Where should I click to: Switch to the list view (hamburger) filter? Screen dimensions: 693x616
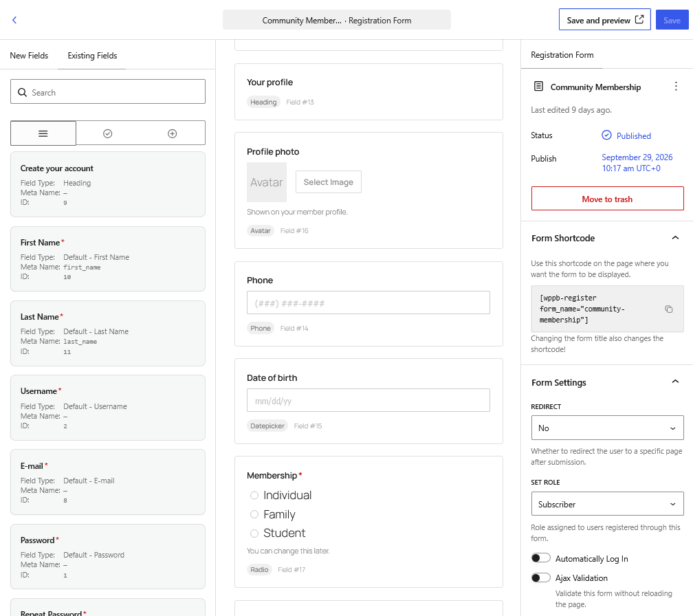click(43, 133)
